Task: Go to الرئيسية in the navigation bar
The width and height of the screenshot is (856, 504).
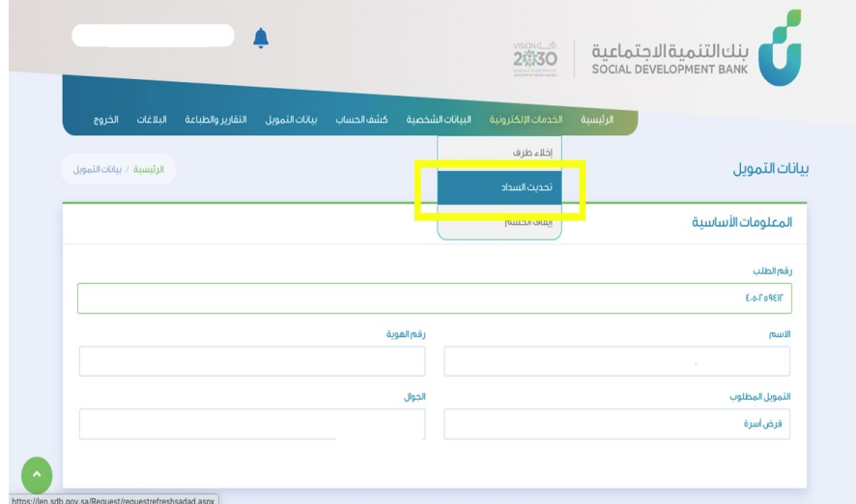Action: 596,119
